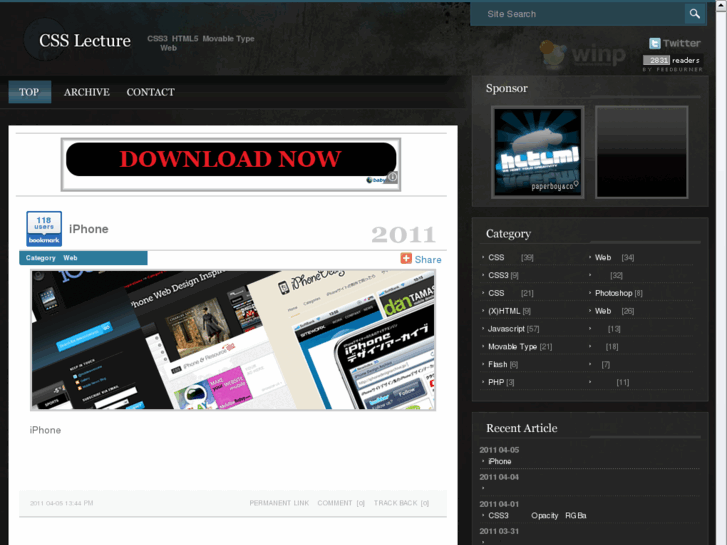
Task: Focus the Site Search field
Action: click(x=577, y=14)
